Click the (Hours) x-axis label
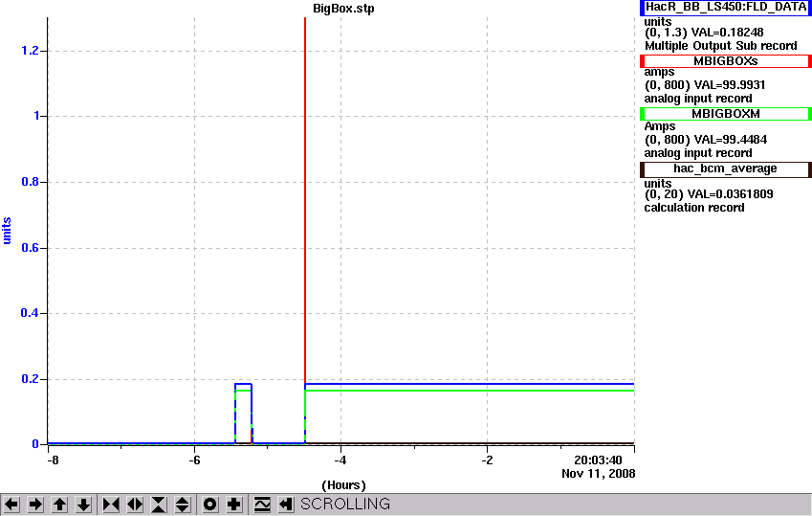This screenshot has height=516, width=812. tap(344, 485)
